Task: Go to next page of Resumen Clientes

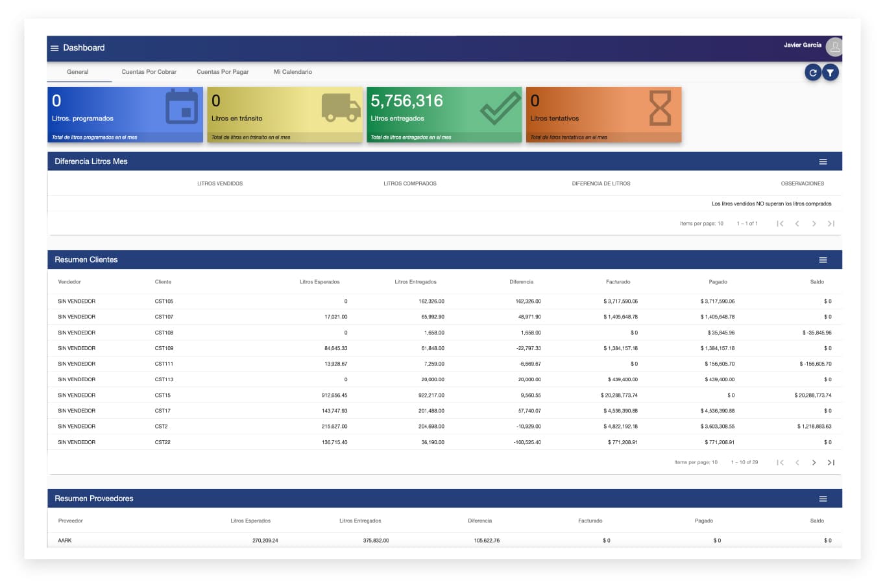Action: [814, 462]
